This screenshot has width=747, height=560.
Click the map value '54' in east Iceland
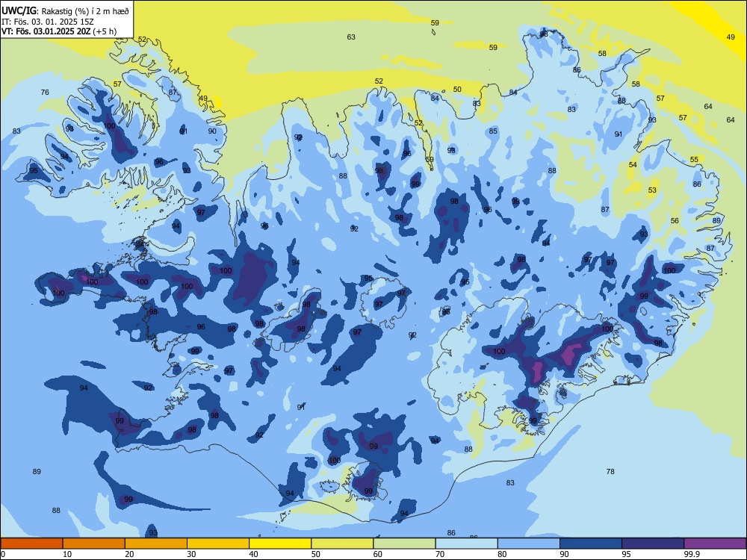click(633, 165)
